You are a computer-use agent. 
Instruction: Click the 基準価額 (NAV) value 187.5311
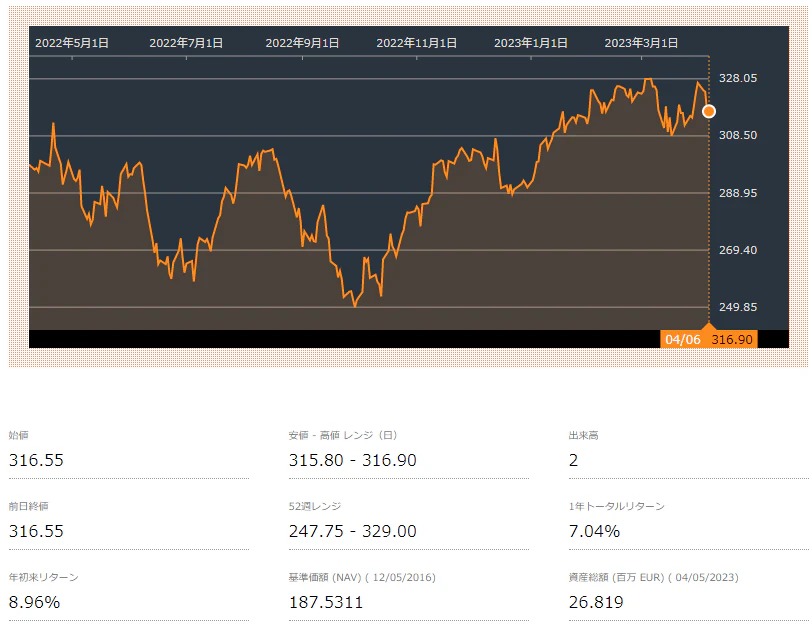[x=325, y=602]
